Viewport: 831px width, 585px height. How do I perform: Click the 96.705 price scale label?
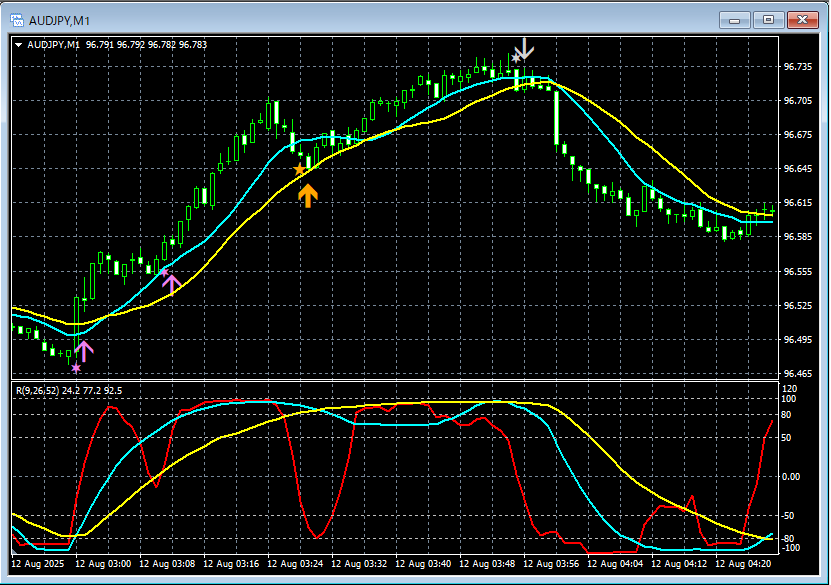tap(798, 101)
